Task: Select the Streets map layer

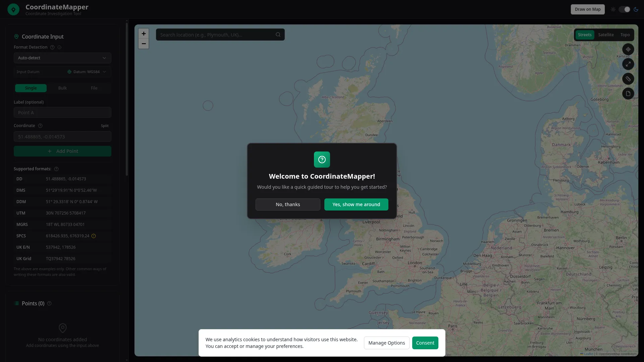Action: [x=585, y=35]
